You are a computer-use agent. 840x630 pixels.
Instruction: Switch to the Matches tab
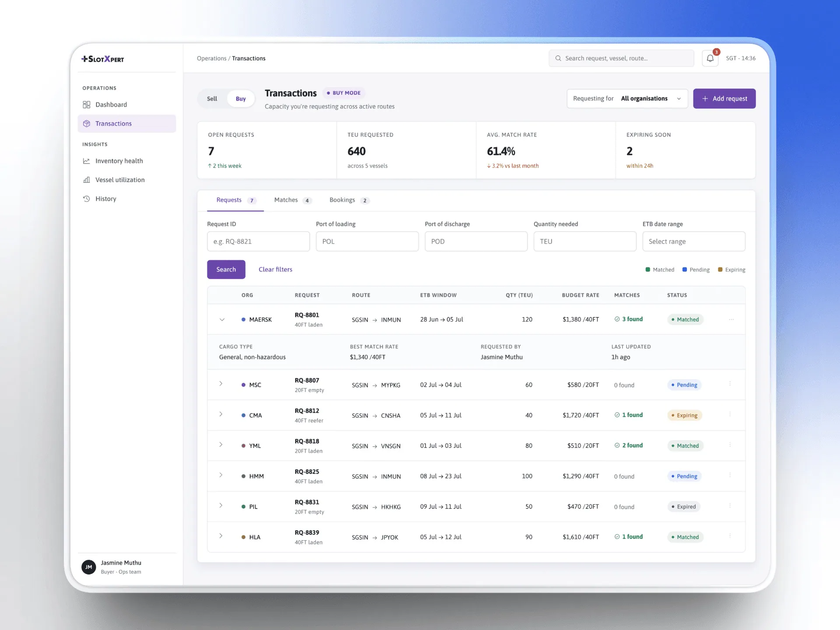[x=293, y=200]
